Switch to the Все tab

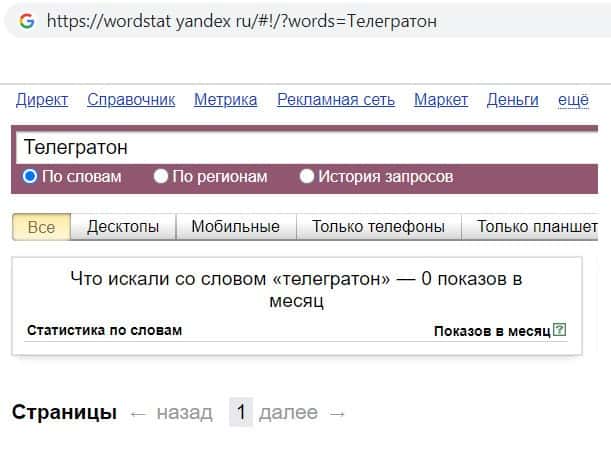point(41,227)
